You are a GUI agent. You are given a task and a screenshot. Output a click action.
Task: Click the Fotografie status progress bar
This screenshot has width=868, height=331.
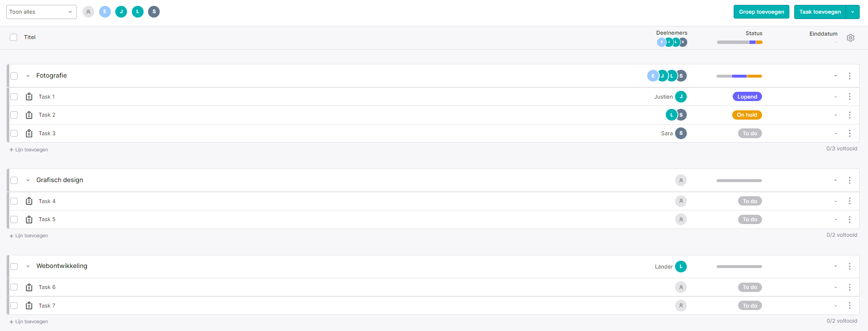click(739, 76)
